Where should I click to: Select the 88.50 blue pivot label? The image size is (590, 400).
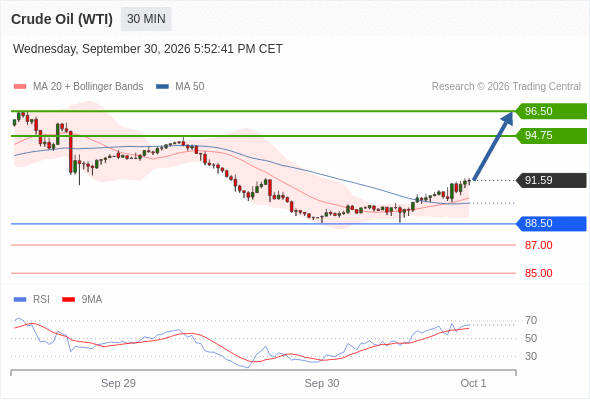coord(551,224)
